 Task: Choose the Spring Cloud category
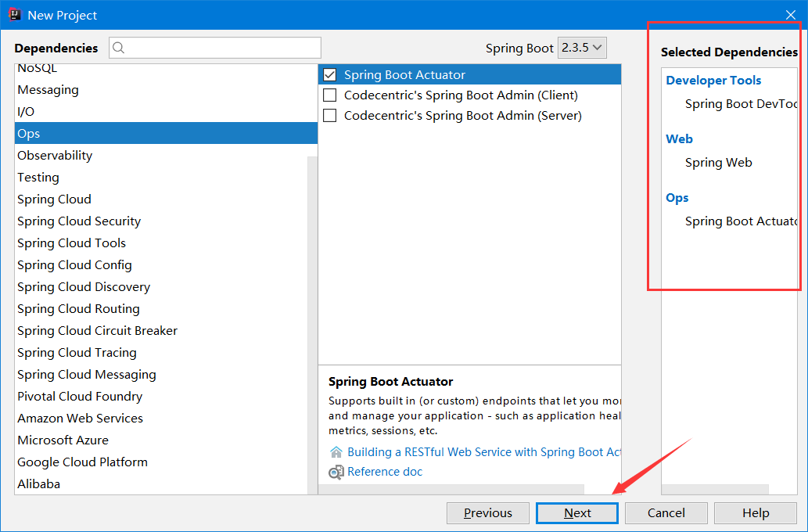(161, 199)
